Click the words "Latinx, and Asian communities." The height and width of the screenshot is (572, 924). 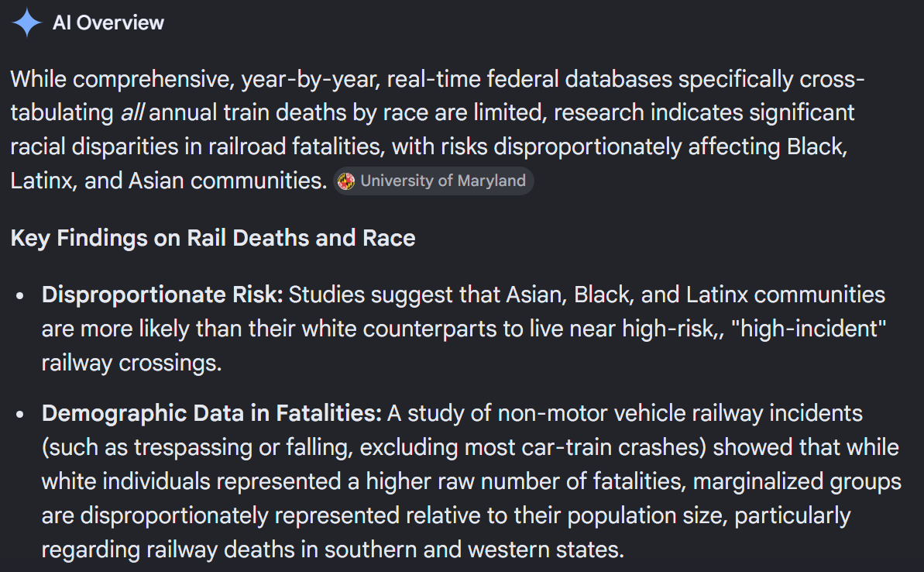(x=169, y=181)
